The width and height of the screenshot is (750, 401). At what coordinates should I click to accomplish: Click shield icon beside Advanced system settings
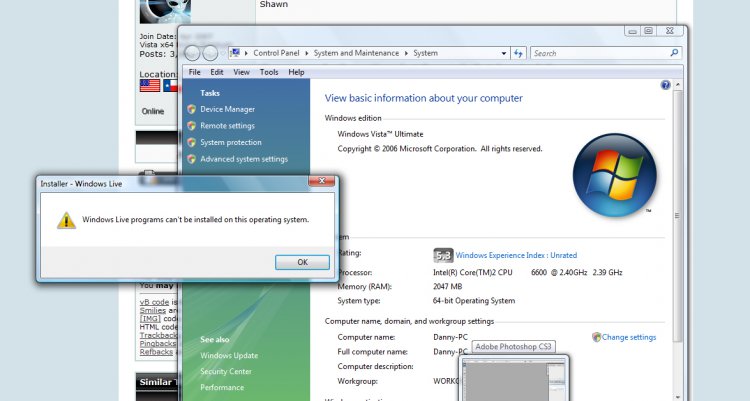coord(191,159)
